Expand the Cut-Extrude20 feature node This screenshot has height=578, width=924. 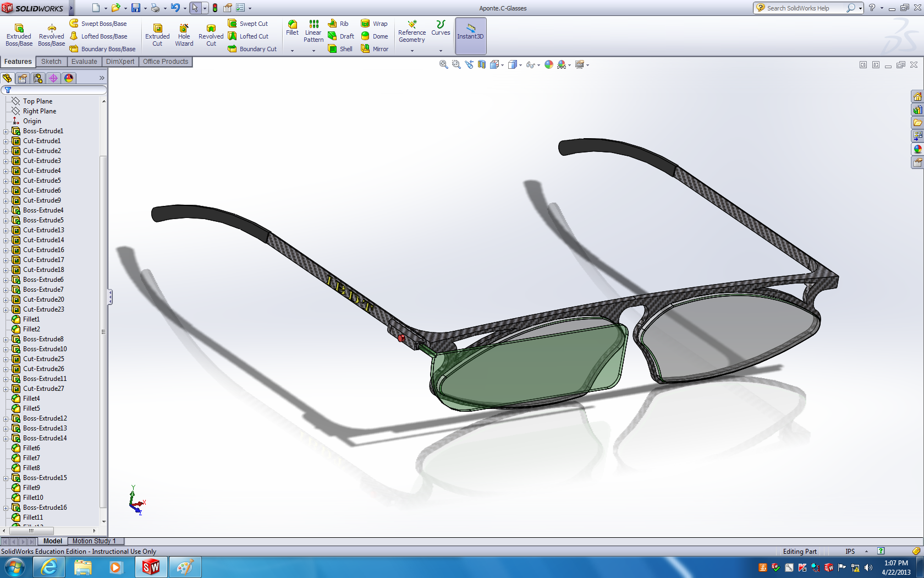click(6, 299)
